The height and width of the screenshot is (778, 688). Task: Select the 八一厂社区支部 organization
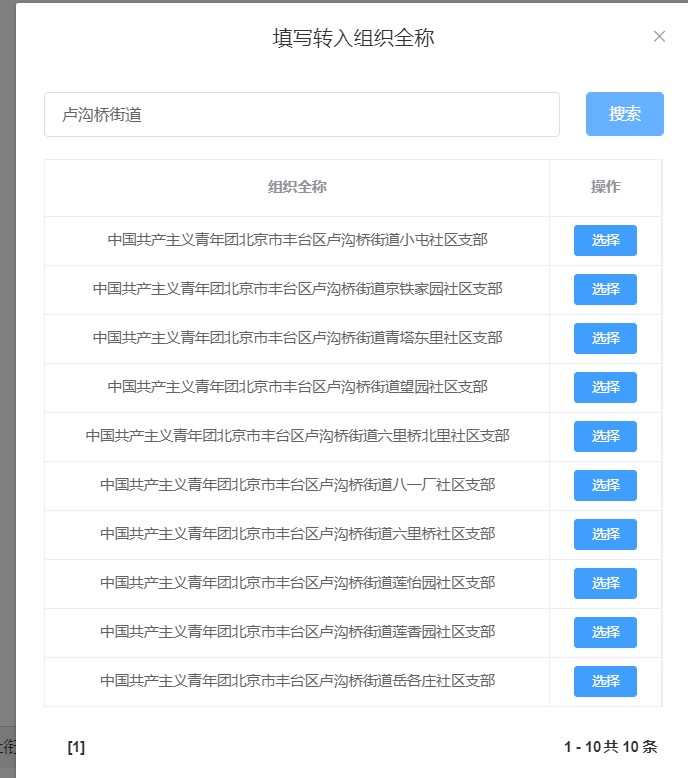click(x=605, y=485)
